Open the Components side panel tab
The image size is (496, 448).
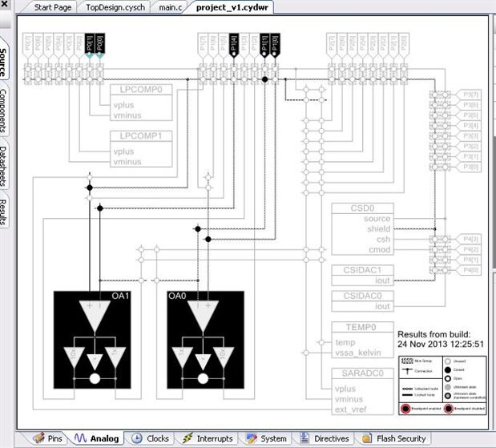point(3,110)
